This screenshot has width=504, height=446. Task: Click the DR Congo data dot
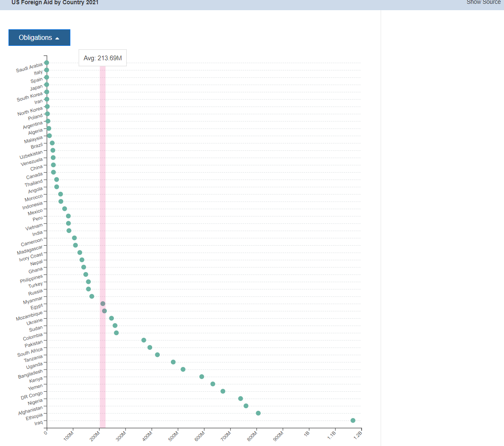coord(223,391)
